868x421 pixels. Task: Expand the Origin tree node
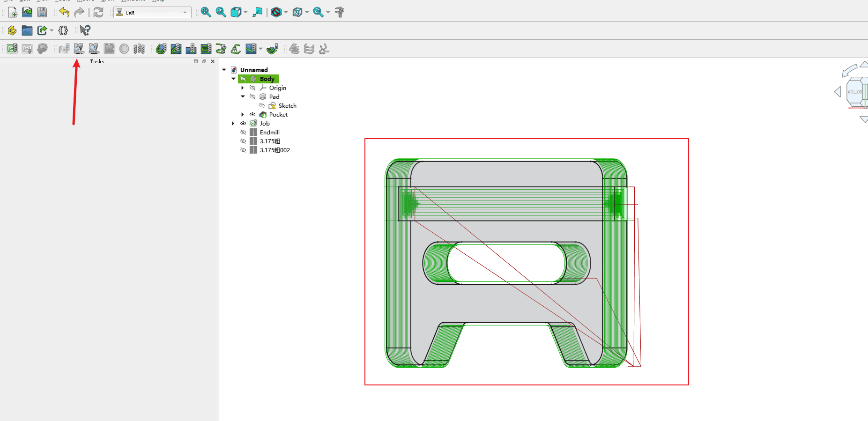tap(243, 88)
